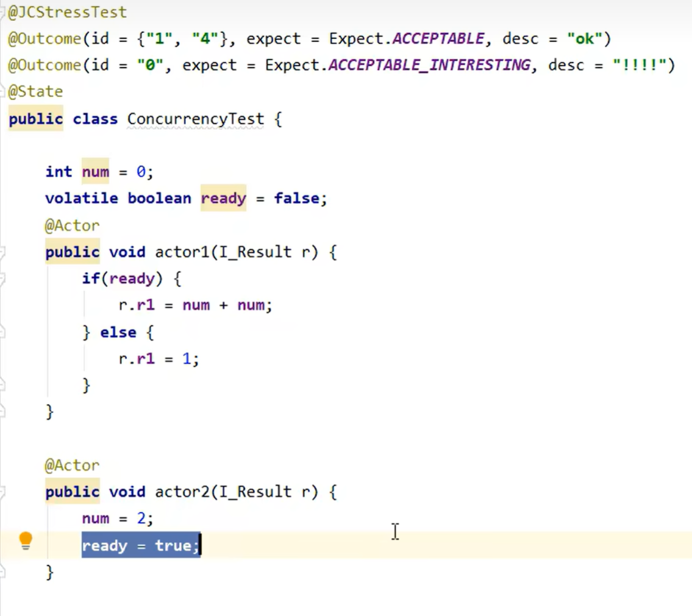Image resolution: width=692 pixels, height=616 pixels.
Task: Click the 'num = 2;' statement
Action: pyautogui.click(x=118, y=519)
